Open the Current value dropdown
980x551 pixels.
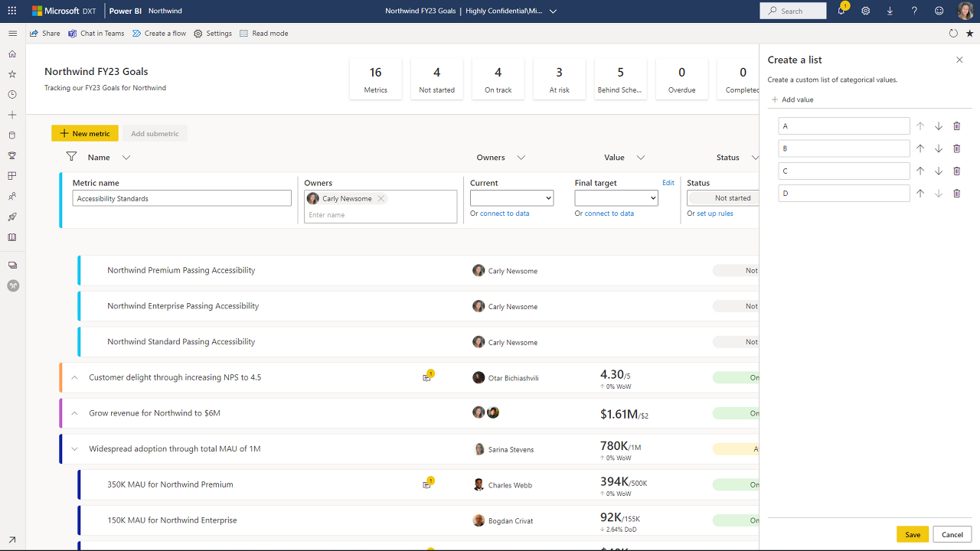click(511, 198)
